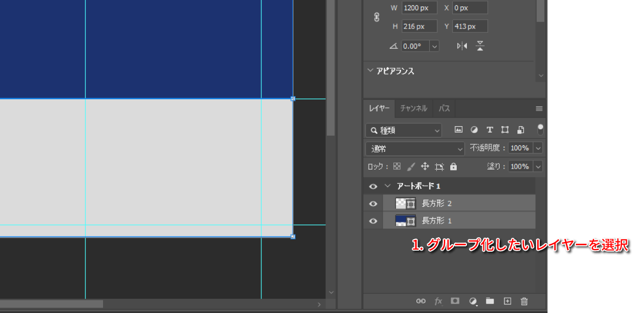644x322 pixels.
Task: Switch to the パス tab
Action: coord(444,108)
